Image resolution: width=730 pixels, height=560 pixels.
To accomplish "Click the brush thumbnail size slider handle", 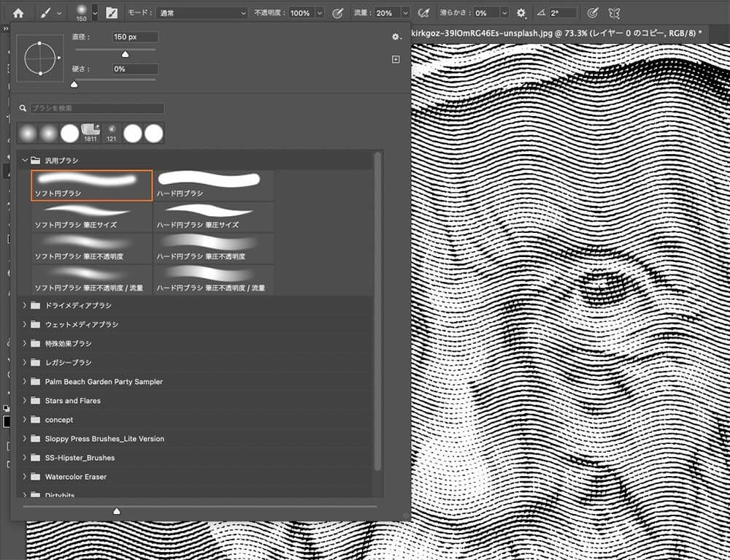I will 117,511.
